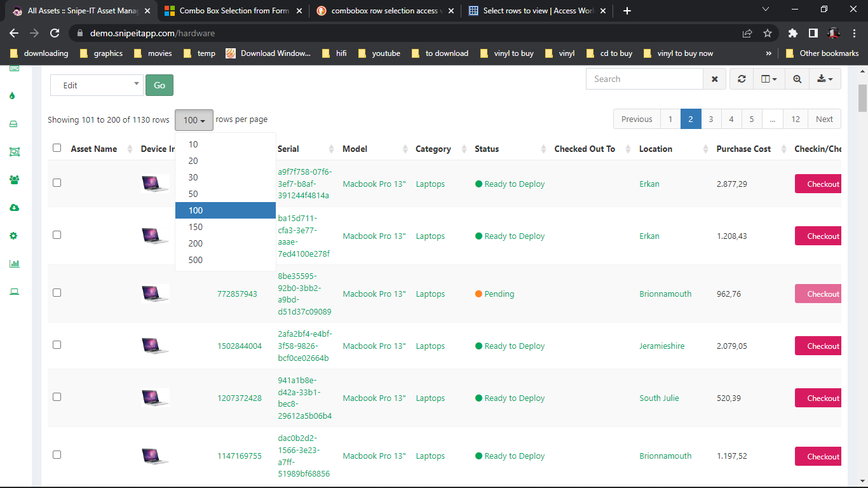This screenshot has width=868, height=488.
Task: Click Chrome's back arrow
Action: [14, 33]
